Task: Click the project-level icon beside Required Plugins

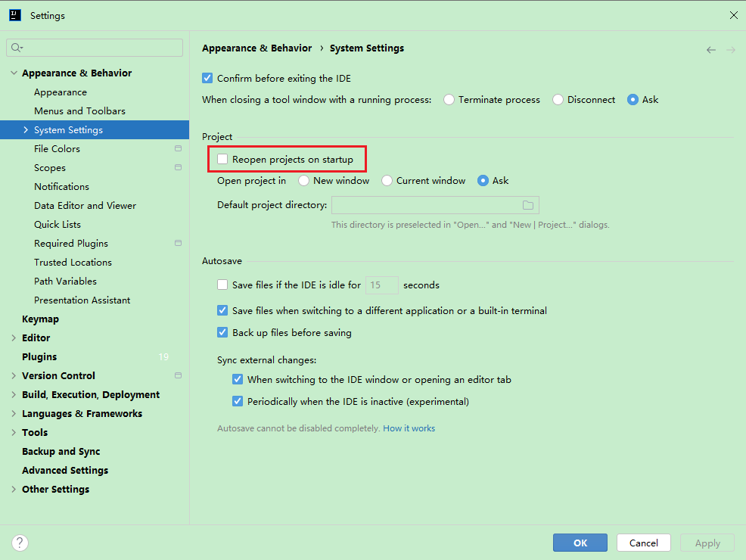Action: [x=178, y=244]
